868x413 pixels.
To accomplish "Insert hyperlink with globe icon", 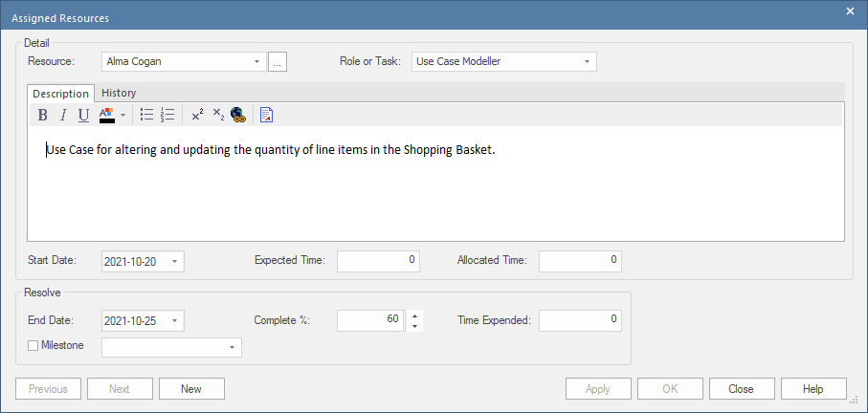I will pos(238,115).
